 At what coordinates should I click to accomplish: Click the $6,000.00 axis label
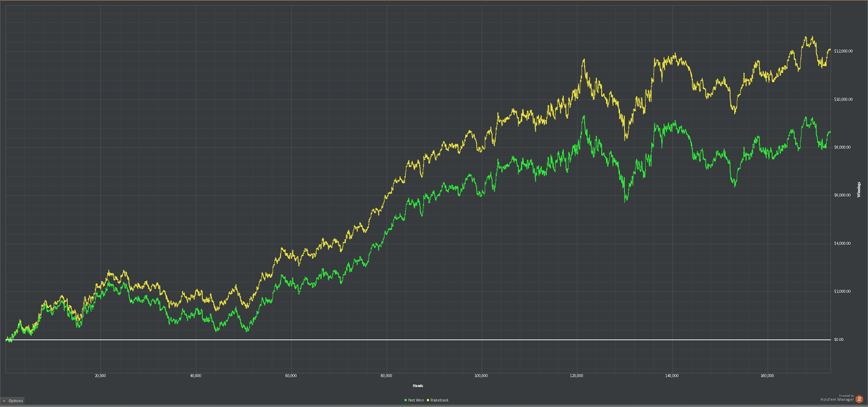(843, 195)
